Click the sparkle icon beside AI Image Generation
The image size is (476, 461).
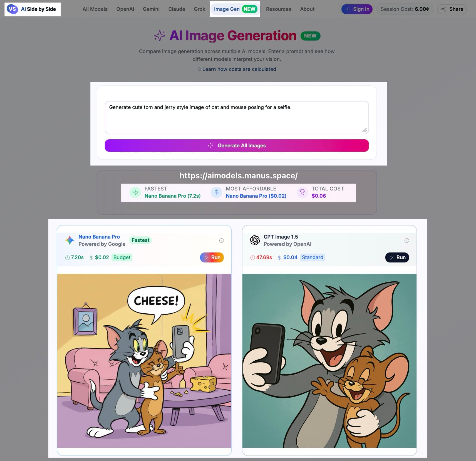tap(160, 36)
